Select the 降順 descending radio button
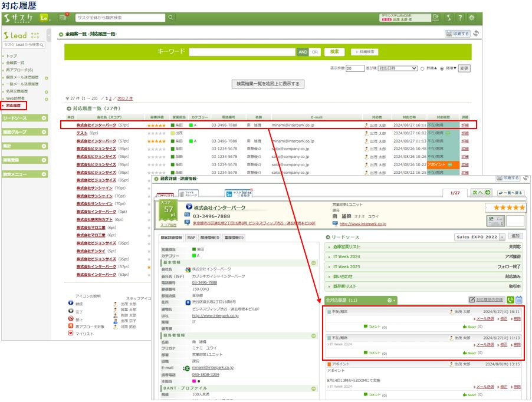Viewport: 532px width, 402px height. pos(442,68)
